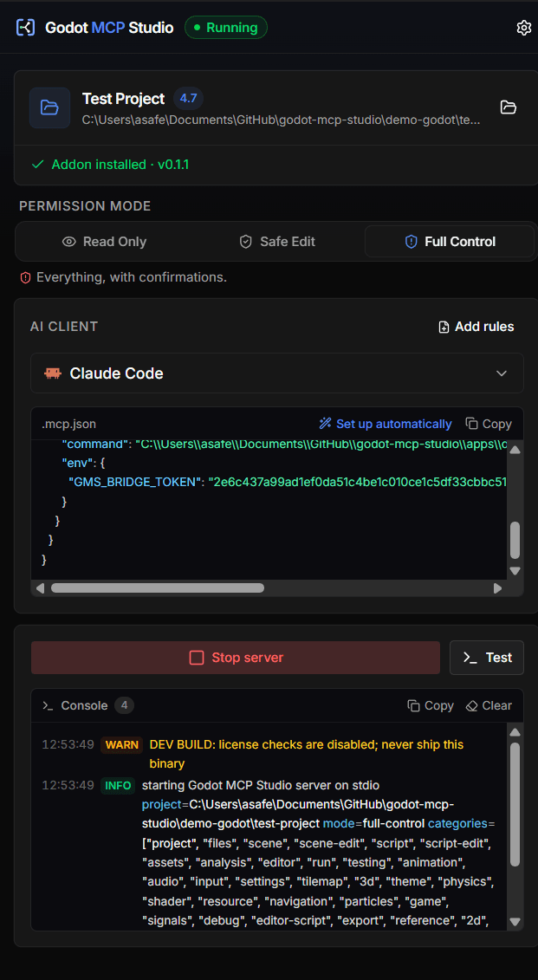
Task: Click the Everything, with confirmations text
Action: 131,277
